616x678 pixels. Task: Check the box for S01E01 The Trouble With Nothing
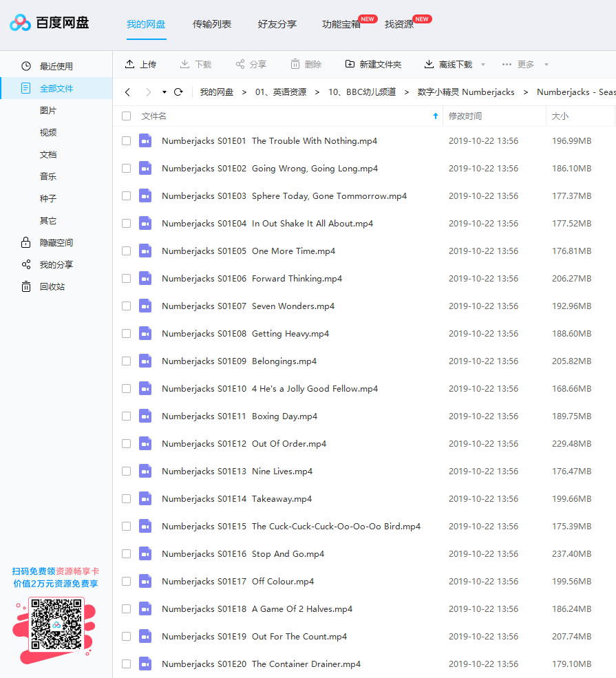pos(126,141)
